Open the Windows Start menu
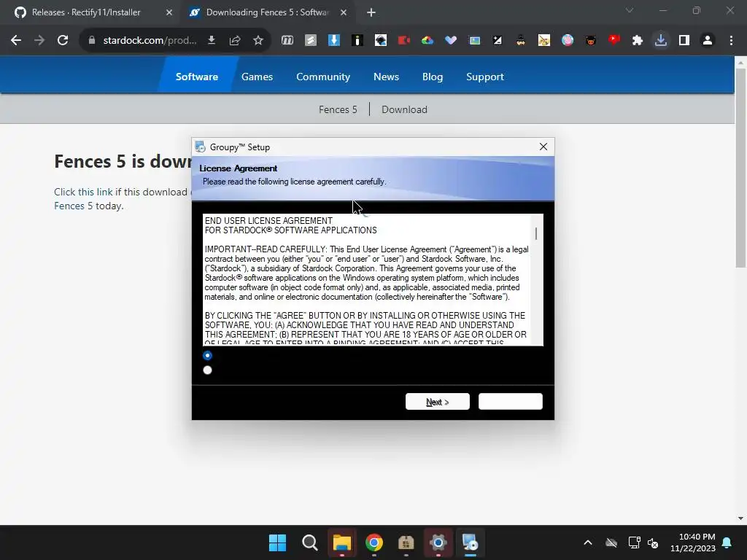Image resolution: width=747 pixels, height=560 pixels. [278, 542]
